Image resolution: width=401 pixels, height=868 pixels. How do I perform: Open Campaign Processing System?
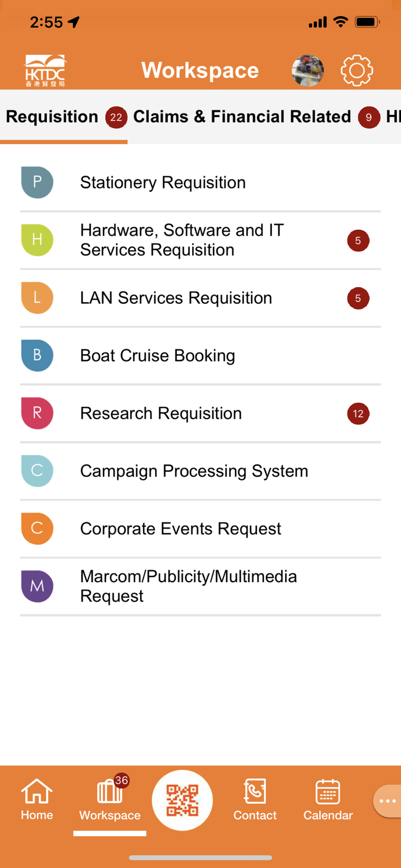click(x=194, y=471)
